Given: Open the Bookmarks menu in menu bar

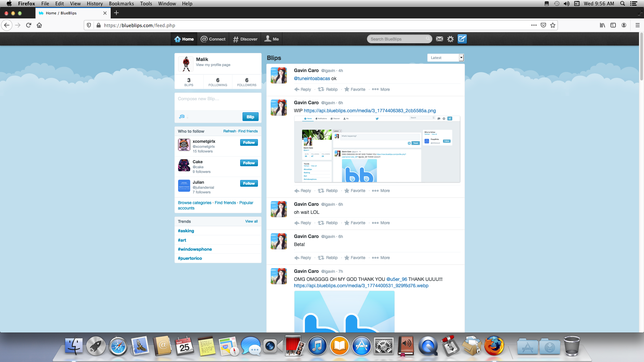Looking at the screenshot, I should [121, 4].
